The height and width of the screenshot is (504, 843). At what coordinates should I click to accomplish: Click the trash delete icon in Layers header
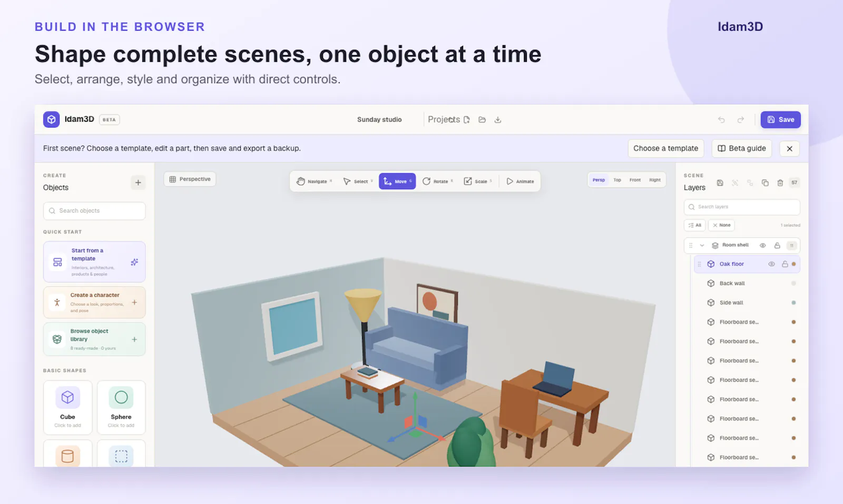coord(780,183)
